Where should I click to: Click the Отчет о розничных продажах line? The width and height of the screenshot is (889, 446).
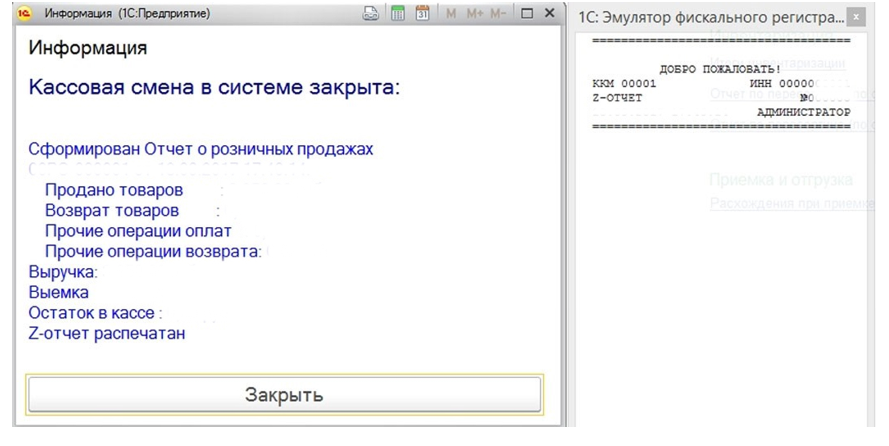[201, 149]
